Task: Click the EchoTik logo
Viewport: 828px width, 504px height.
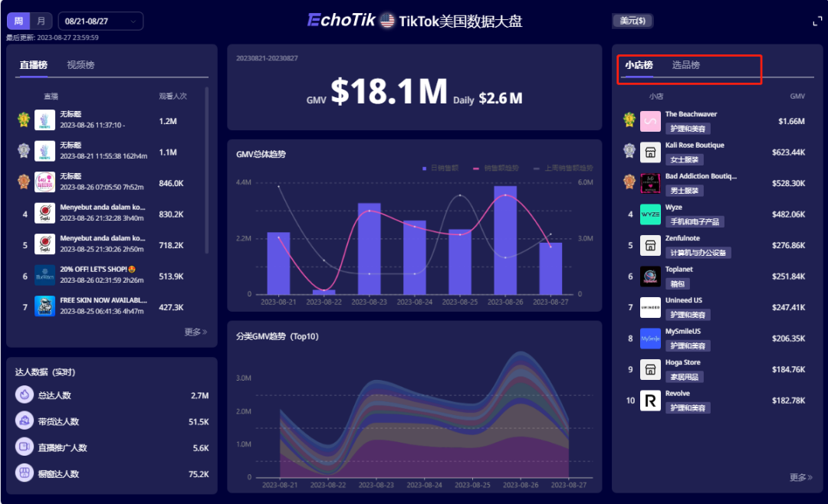Action: point(342,20)
